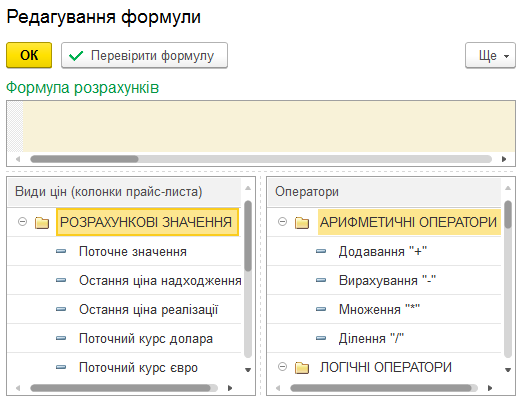Click item icon next to Поточний курс євро

pyautogui.click(x=61, y=367)
